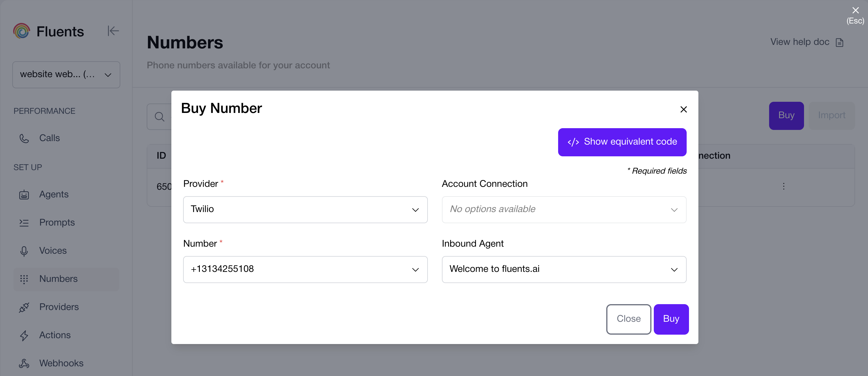The image size is (868, 376).
Task: Confirm purchase with dialog Buy button
Action: point(671,319)
